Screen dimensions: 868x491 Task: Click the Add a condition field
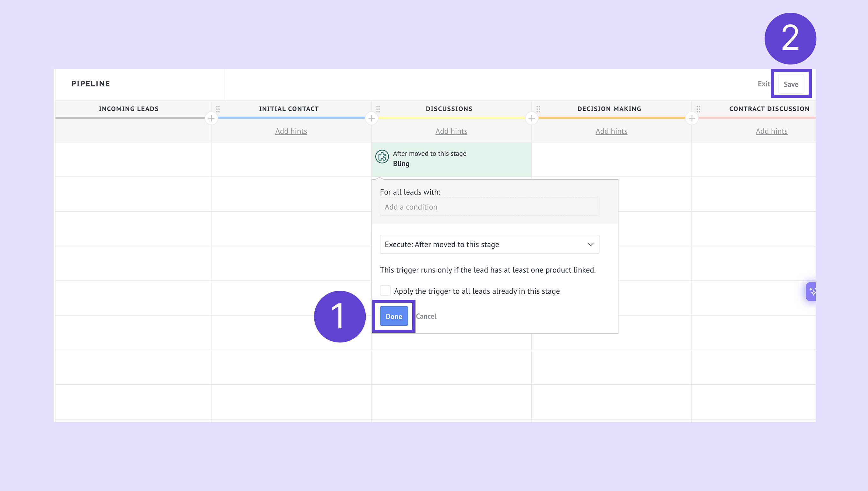(x=489, y=207)
